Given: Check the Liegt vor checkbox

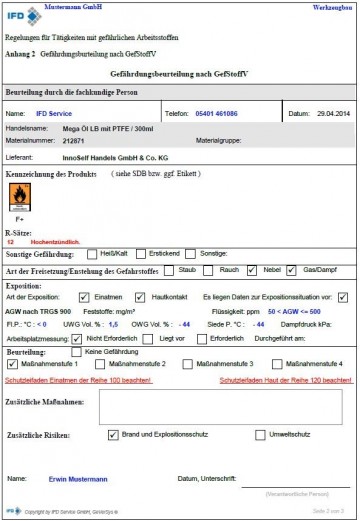Looking at the screenshot, I should (x=148, y=339).
